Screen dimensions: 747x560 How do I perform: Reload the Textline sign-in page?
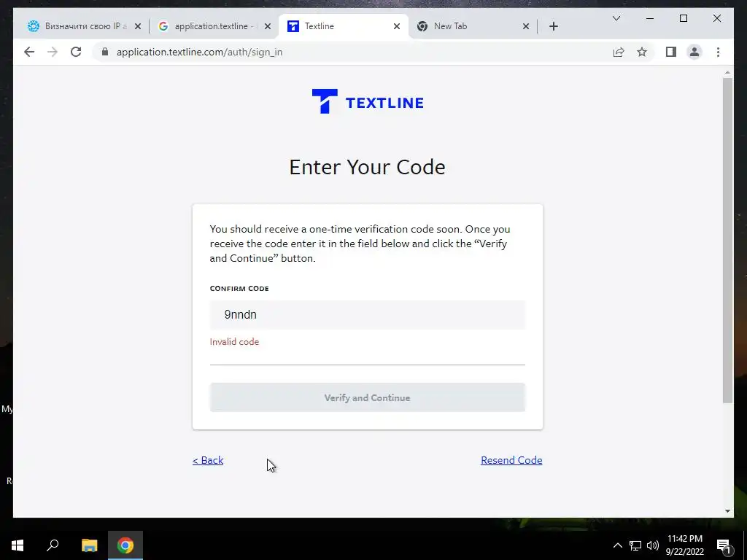point(76,52)
